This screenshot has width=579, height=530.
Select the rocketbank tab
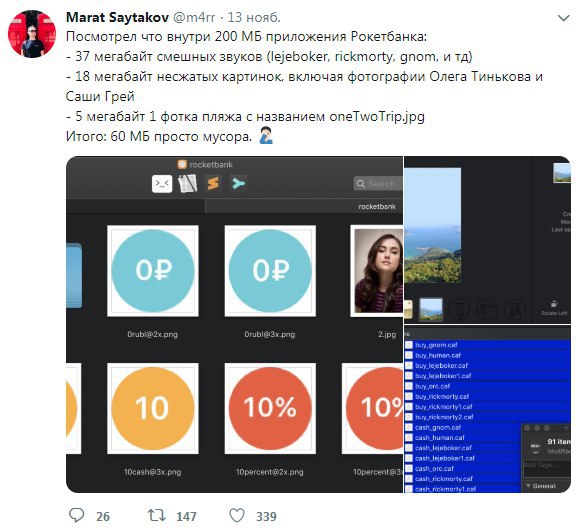click(377, 206)
